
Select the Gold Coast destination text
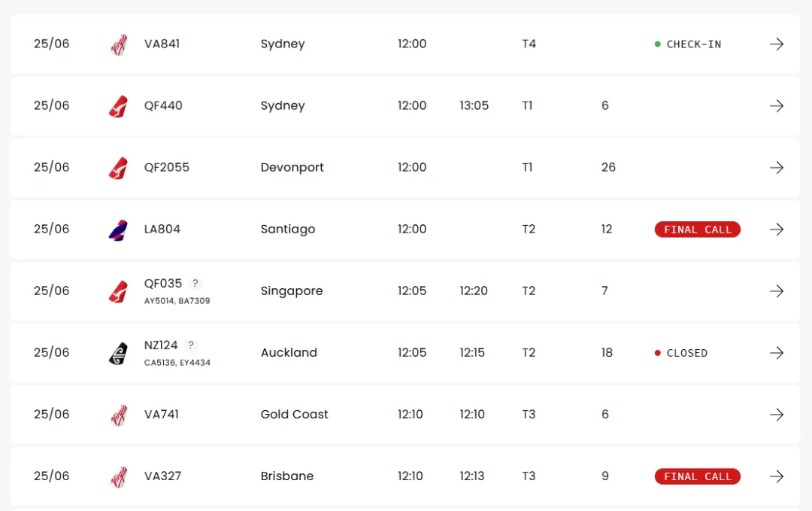[294, 414]
